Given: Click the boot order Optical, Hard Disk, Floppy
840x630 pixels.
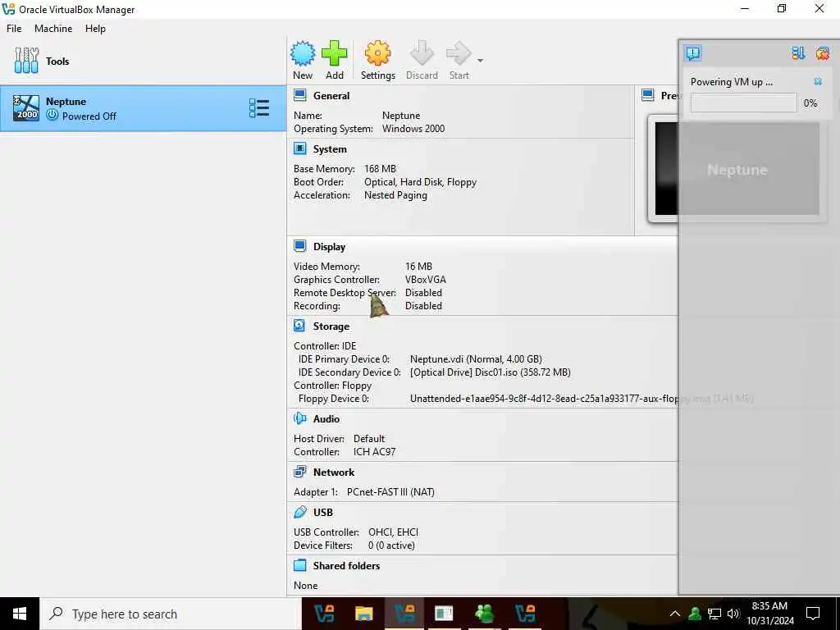Looking at the screenshot, I should click(420, 182).
